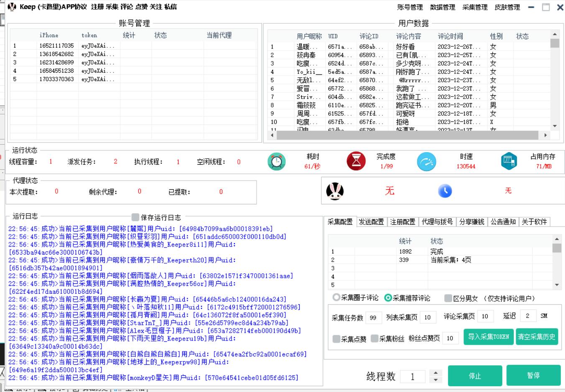
Task: Click the alarm clock elapsed-time icon
Action: (276, 162)
